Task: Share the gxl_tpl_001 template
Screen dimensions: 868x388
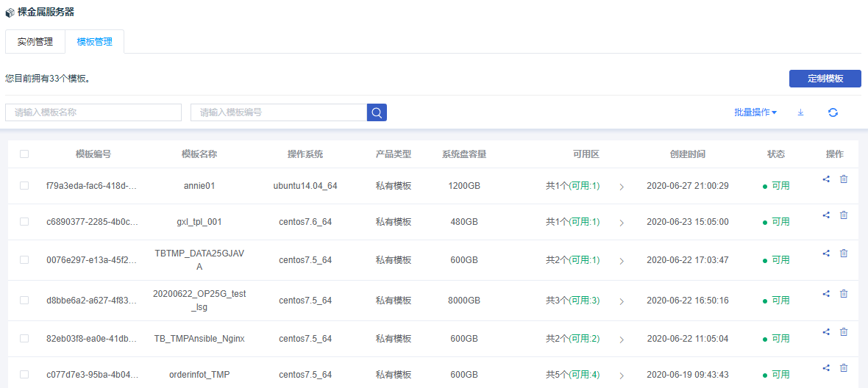Action: (826, 215)
